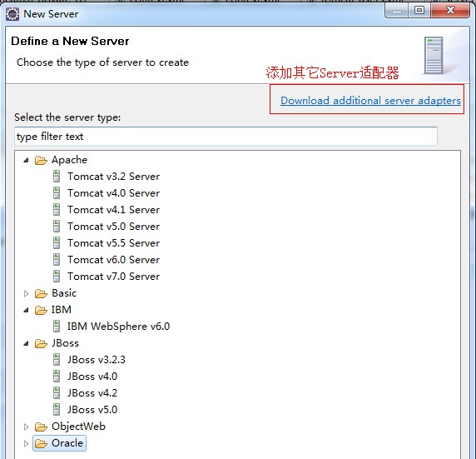Select the Basic group label
This screenshot has height=459, width=476.
[x=64, y=293]
